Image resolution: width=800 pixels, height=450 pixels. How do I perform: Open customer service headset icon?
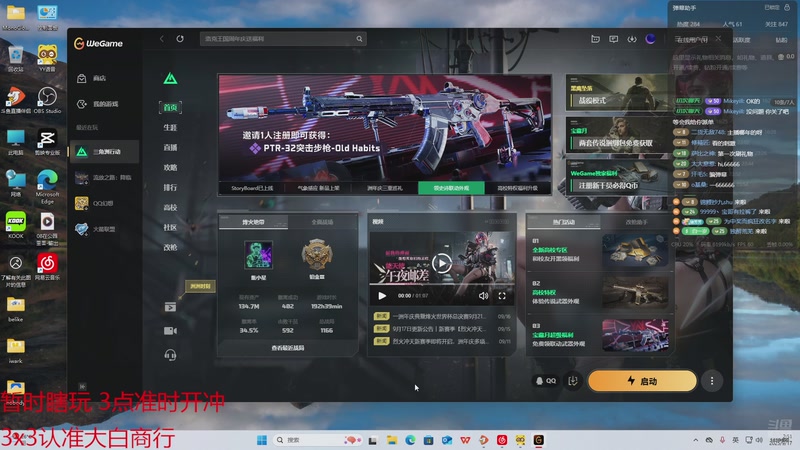click(x=170, y=355)
